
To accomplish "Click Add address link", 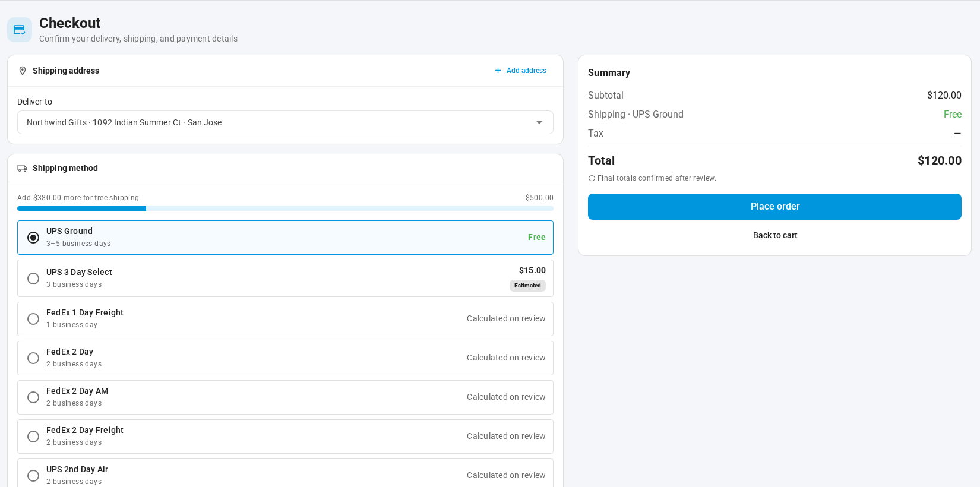I will click(520, 71).
